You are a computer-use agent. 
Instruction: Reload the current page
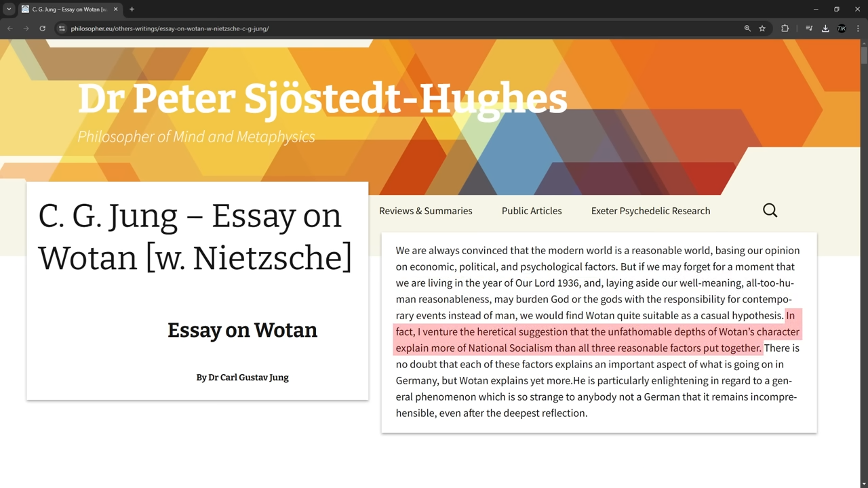[42, 28]
